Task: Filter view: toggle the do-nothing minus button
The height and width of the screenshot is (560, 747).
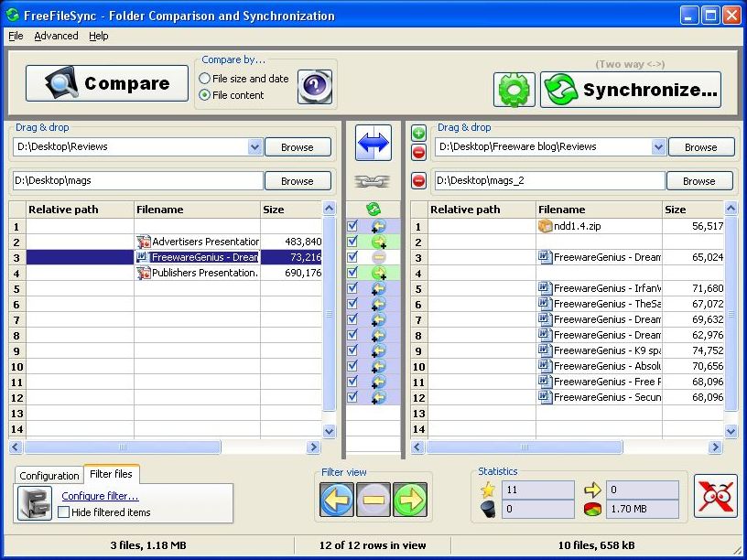Action: coord(373,500)
